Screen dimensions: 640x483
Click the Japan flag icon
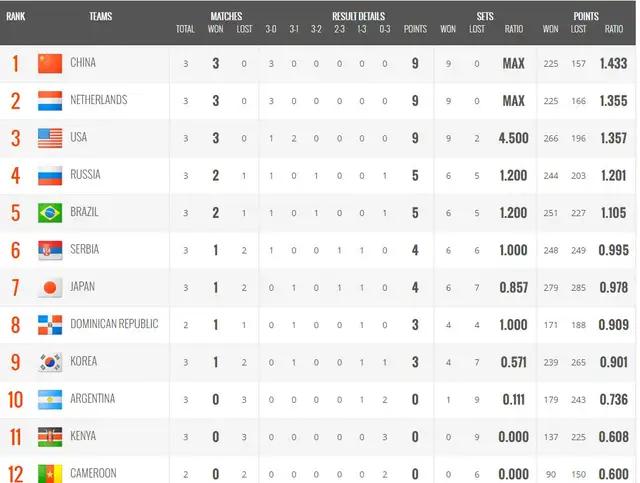50,288
